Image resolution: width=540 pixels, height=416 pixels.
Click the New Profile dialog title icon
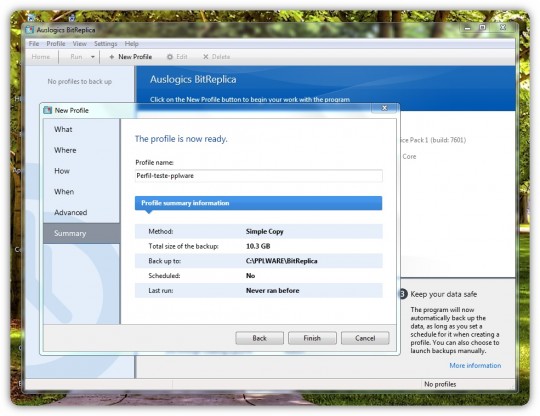(48, 110)
